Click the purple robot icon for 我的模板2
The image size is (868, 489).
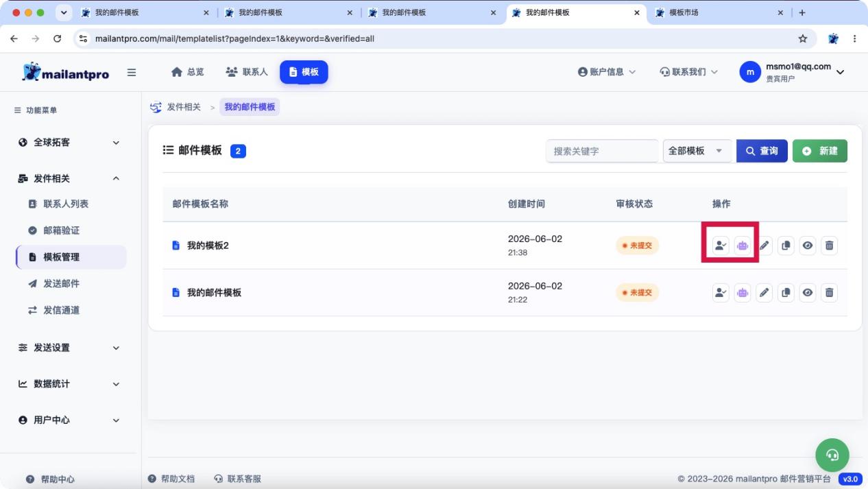pyautogui.click(x=743, y=246)
